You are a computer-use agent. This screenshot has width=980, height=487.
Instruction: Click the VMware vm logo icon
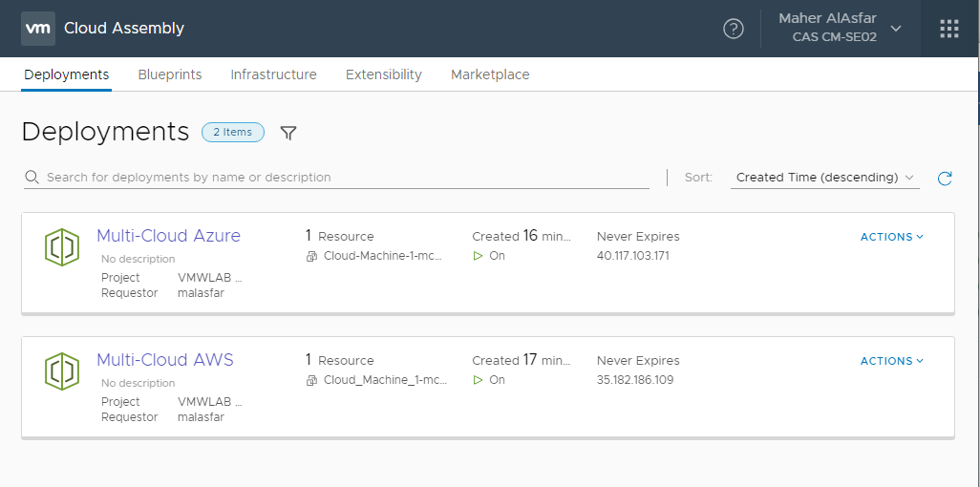tap(37, 29)
